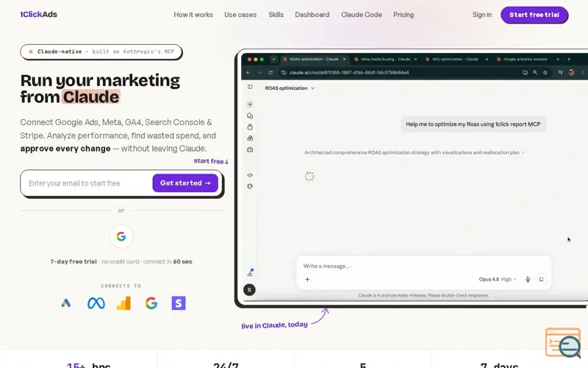
Task: Open the browser three-dot menu
Action: (582, 72)
